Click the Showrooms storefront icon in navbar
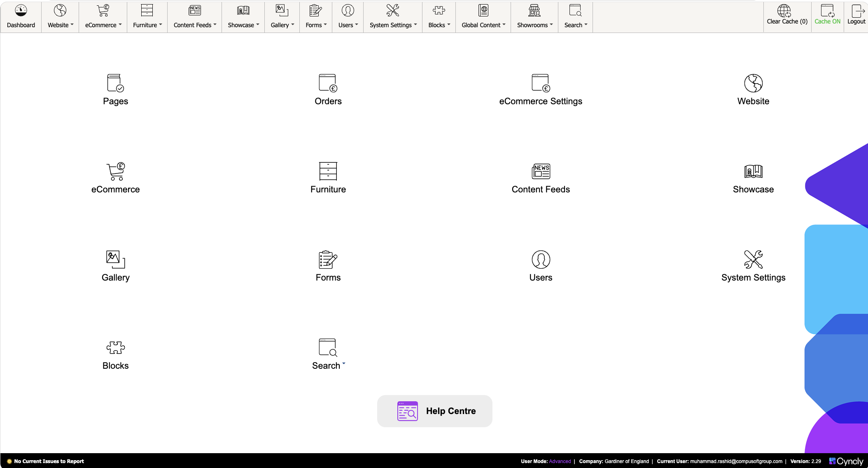Screen dimensions: 868x468 point(534,11)
